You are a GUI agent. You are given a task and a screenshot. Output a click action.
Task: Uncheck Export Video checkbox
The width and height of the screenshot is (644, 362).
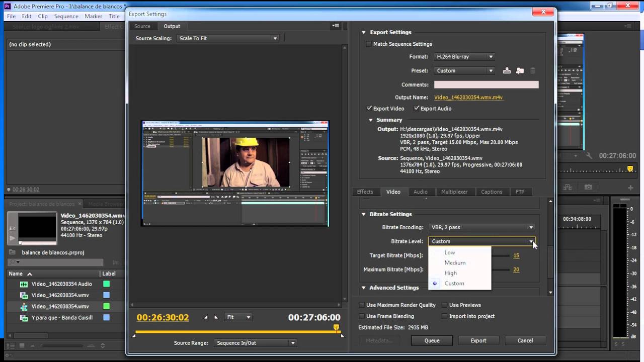369,109
